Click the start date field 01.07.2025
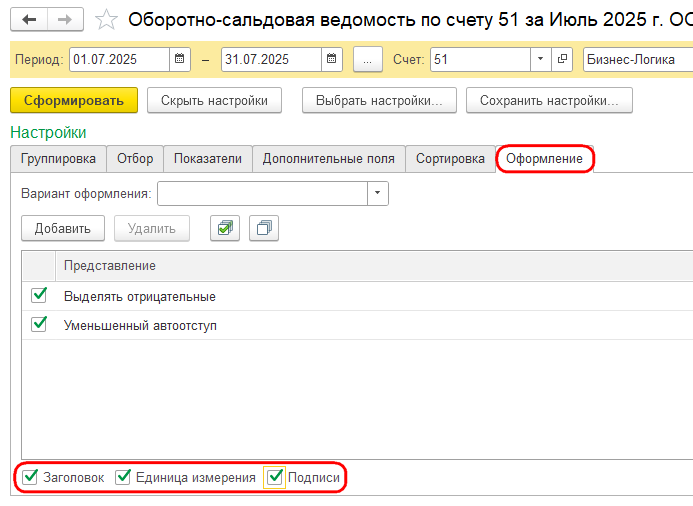693x506 pixels. 119,59
